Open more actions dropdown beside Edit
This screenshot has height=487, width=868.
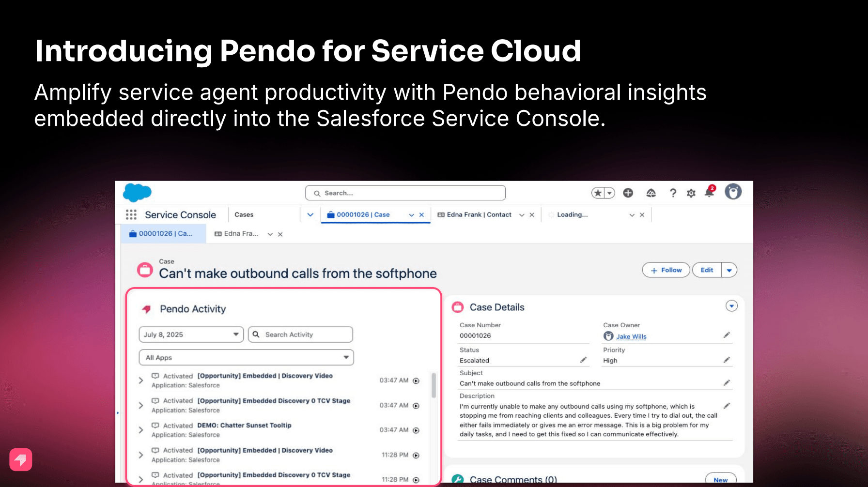(x=729, y=270)
